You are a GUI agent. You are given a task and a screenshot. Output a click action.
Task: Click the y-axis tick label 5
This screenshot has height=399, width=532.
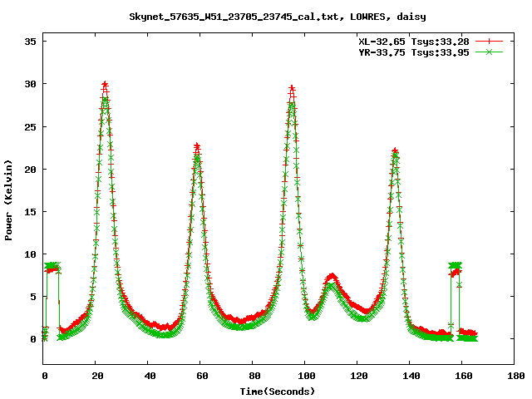[33, 297]
